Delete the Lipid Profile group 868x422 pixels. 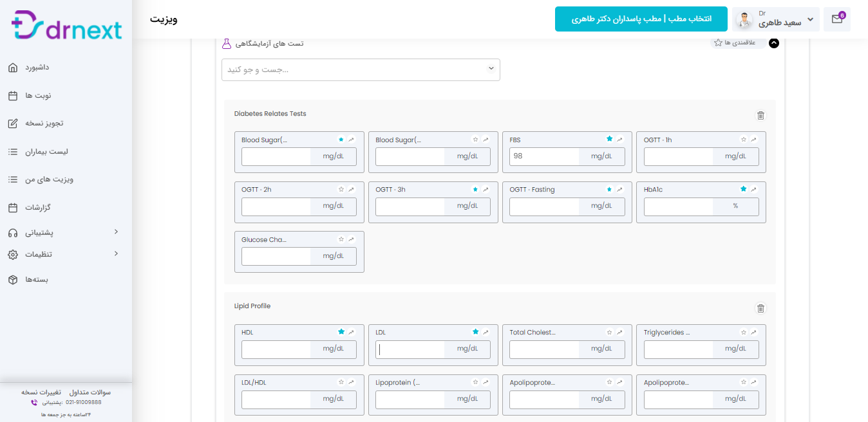760,308
